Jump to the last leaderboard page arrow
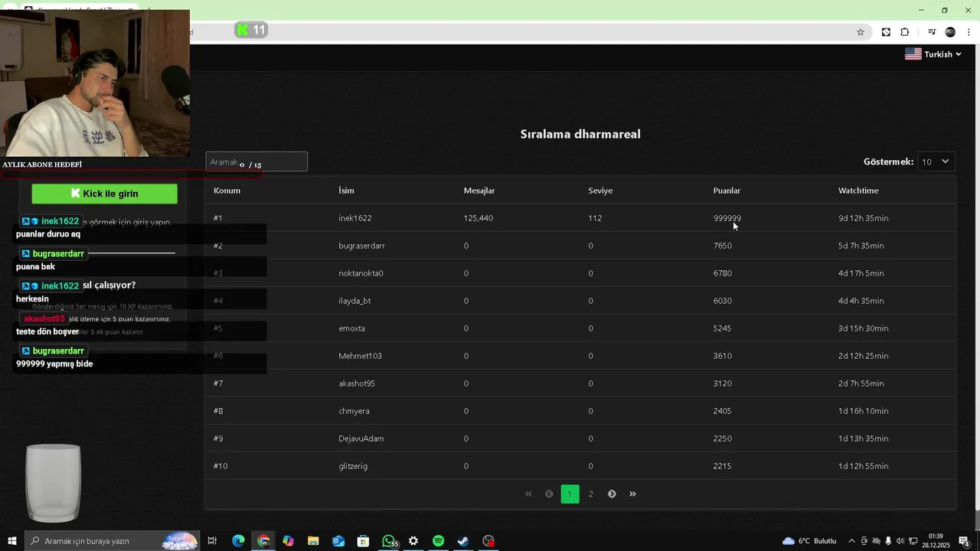This screenshot has width=980, height=551. pyautogui.click(x=632, y=494)
